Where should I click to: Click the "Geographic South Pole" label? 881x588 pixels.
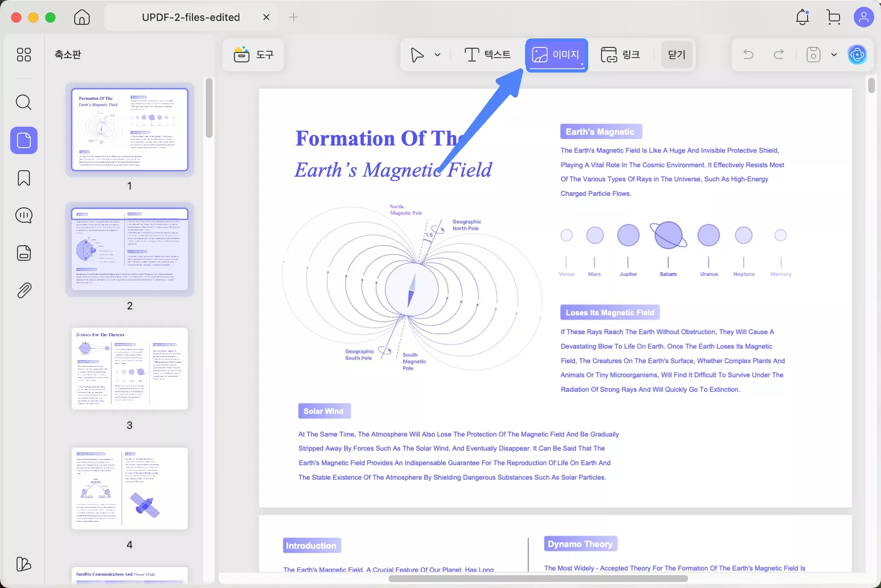[x=359, y=355]
